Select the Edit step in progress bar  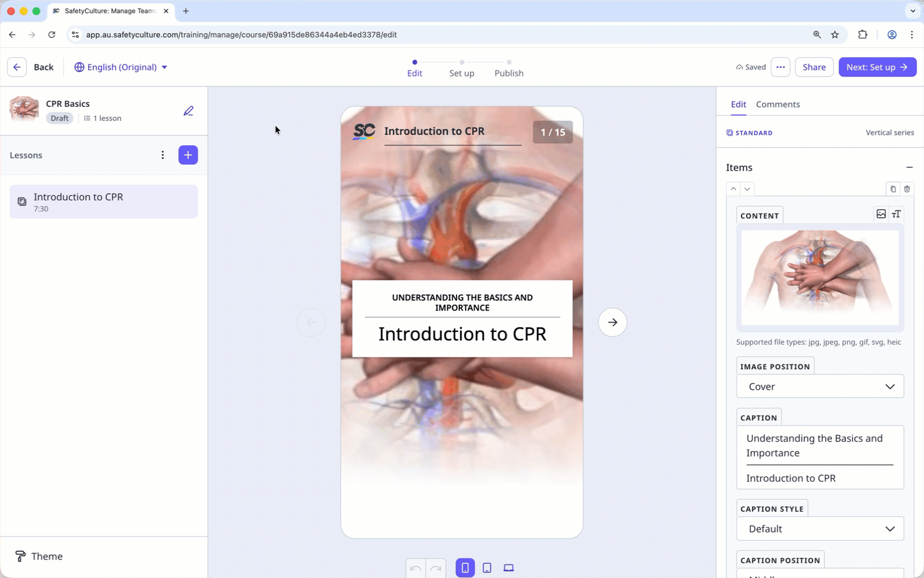[415, 69]
